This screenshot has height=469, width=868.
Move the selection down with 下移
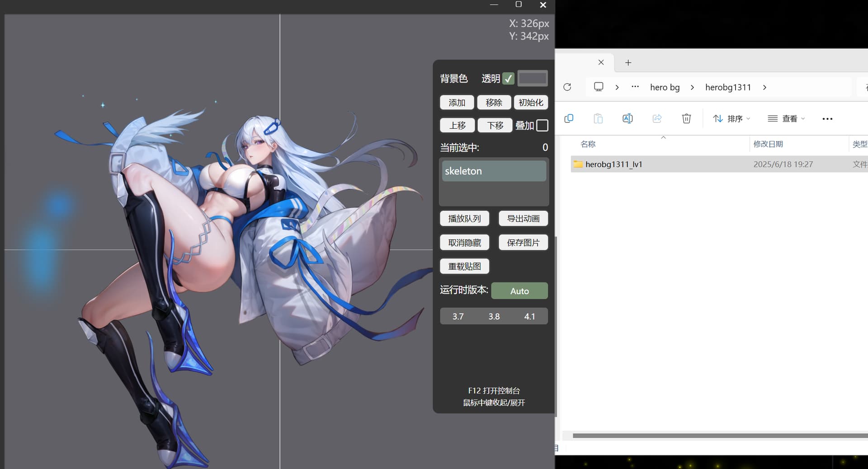(495, 125)
